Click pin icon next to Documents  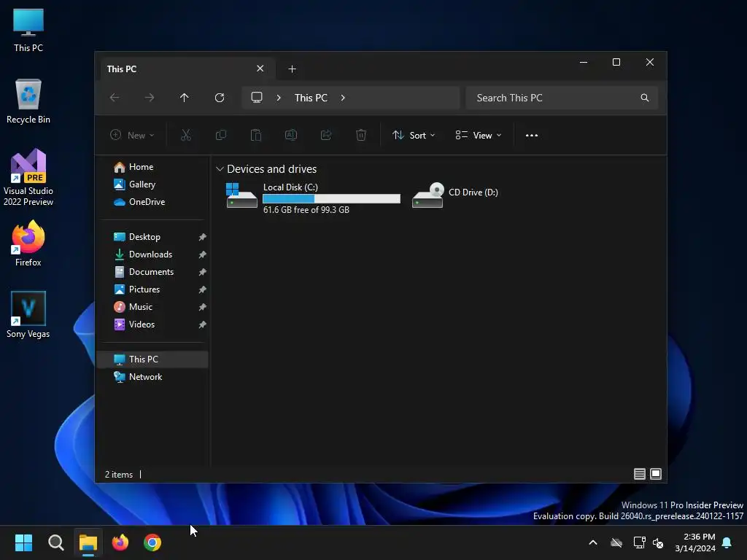click(203, 272)
